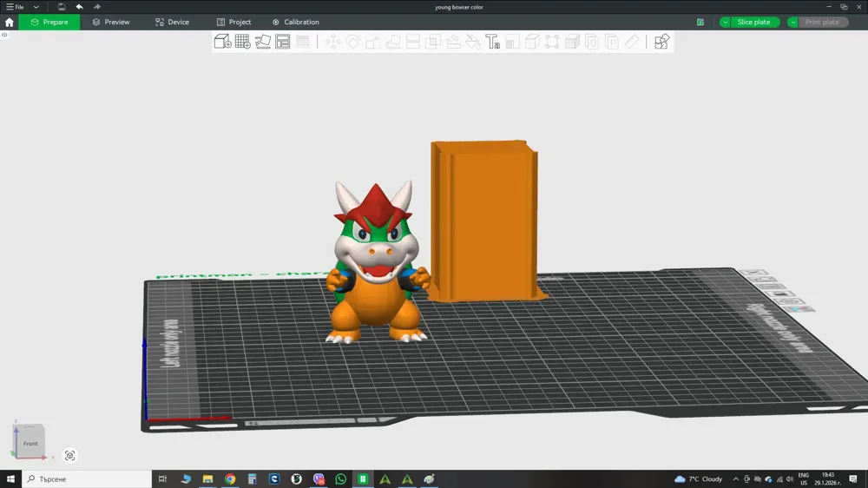Screen dimensions: 868x488
Task: Click the Add plate grid icon
Action: click(242, 42)
